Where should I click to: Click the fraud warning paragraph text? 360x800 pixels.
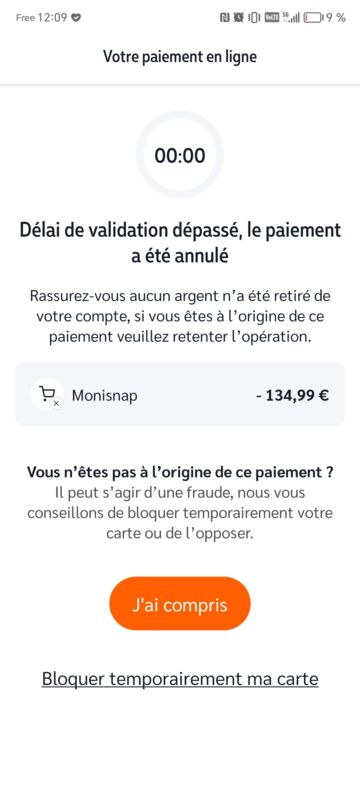point(180,513)
